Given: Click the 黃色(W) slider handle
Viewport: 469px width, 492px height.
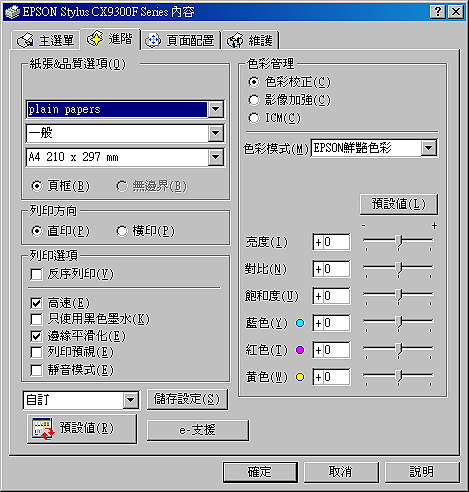Looking at the screenshot, I should coord(399,376).
